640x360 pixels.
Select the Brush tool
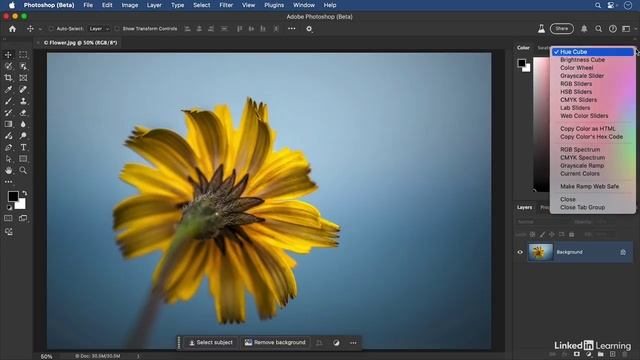pyautogui.click(x=8, y=101)
